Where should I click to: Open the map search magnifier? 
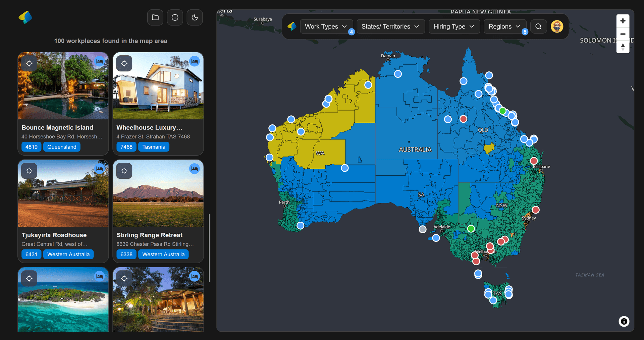(538, 26)
